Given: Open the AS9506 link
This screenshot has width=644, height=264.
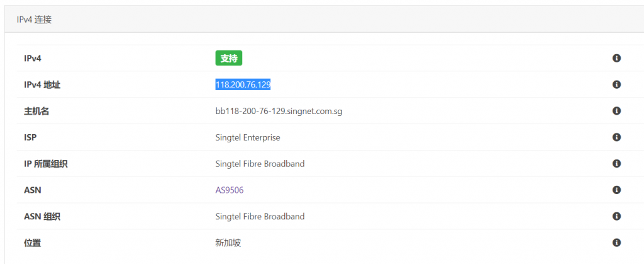Looking at the screenshot, I should coord(229,190).
